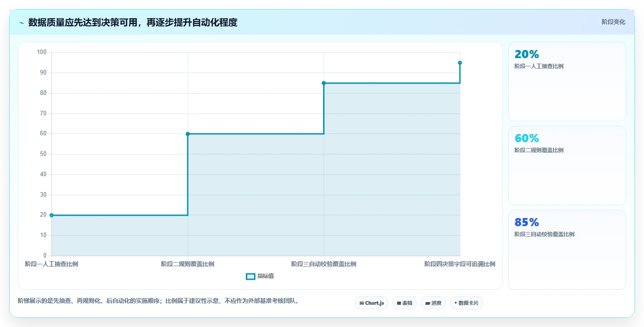Image resolution: width=644 pixels, height=327 pixels.
Task: Click the footnote text starting 阶梯展示的是
Action: click(159, 301)
